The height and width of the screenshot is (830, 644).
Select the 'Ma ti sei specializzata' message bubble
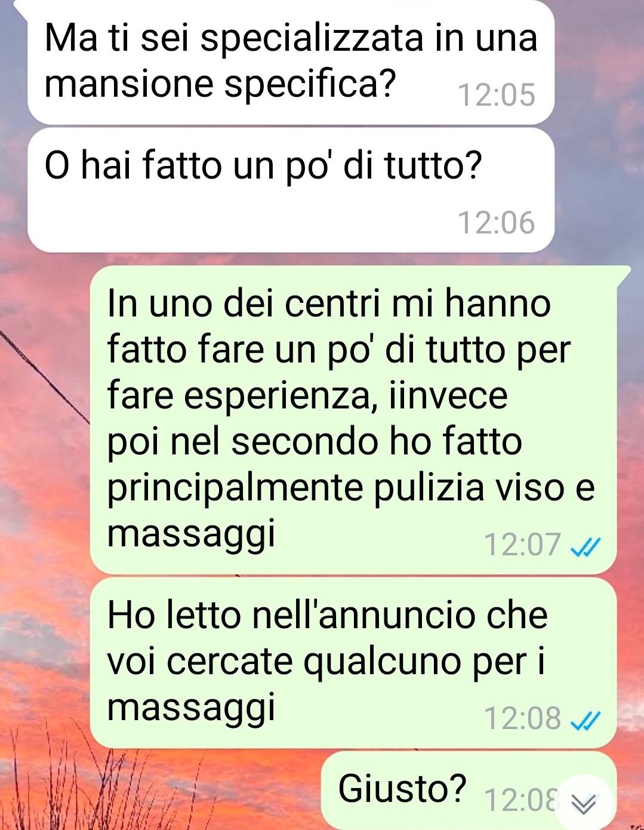(x=291, y=62)
